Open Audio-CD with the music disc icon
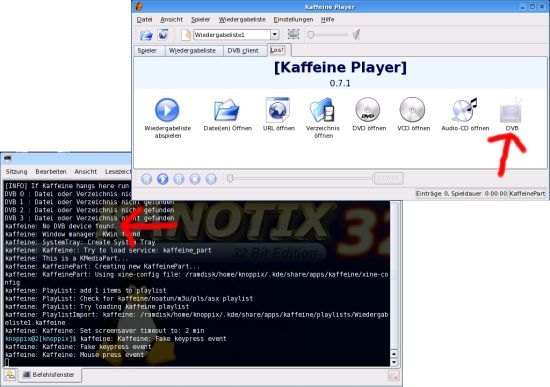The width and height of the screenshot is (550, 387). click(464, 109)
